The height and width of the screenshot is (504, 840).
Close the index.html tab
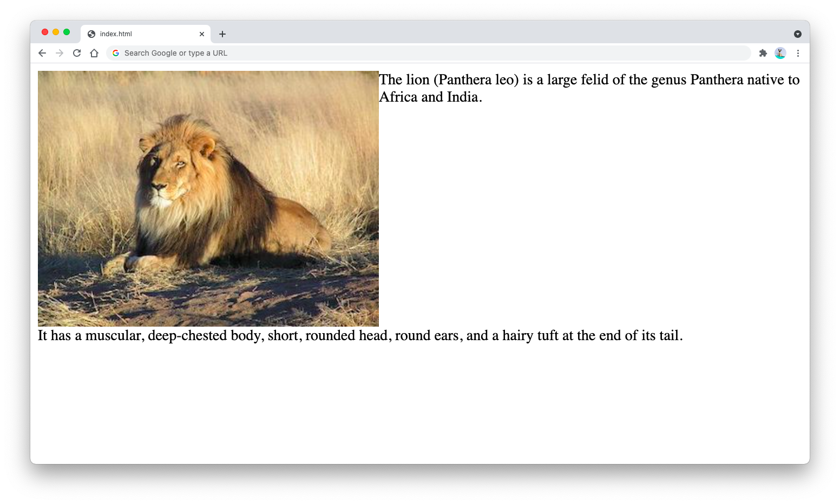202,34
